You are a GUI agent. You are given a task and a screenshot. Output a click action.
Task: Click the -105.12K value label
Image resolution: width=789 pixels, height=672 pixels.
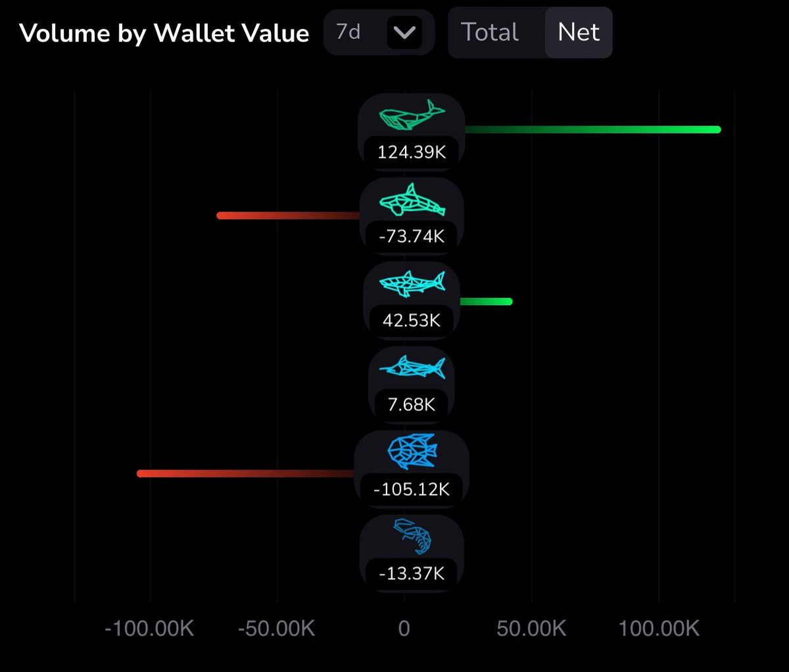(x=412, y=489)
